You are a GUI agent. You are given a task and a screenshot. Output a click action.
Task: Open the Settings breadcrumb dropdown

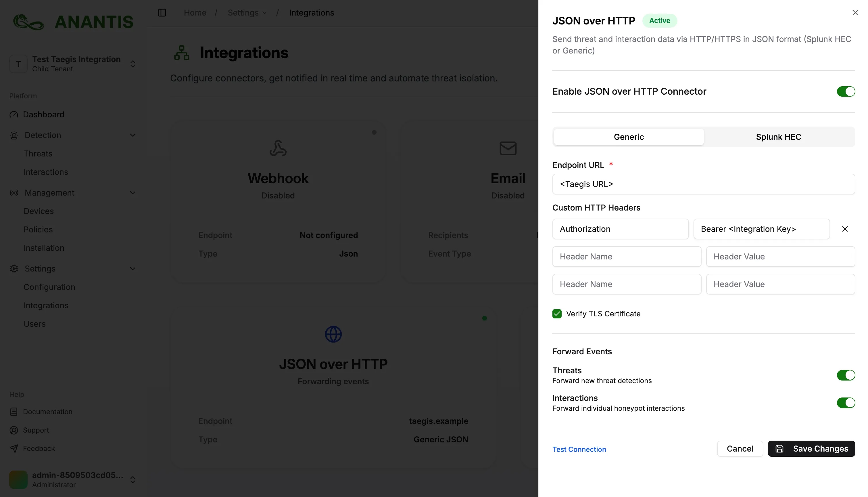click(x=247, y=13)
